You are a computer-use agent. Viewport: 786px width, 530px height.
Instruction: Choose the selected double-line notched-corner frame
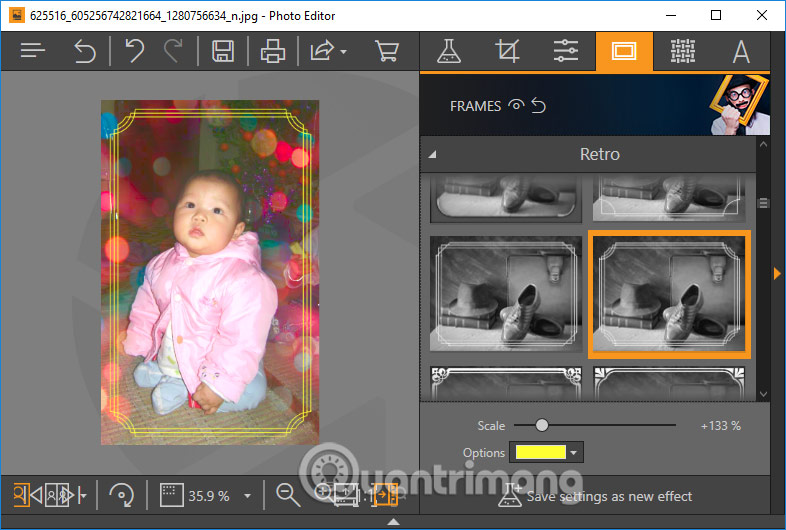coord(669,294)
